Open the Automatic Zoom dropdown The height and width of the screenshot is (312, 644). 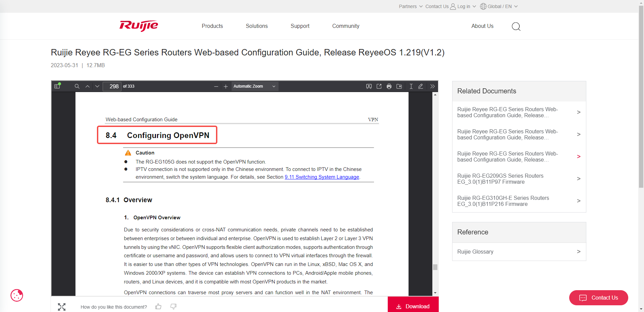[255, 86]
